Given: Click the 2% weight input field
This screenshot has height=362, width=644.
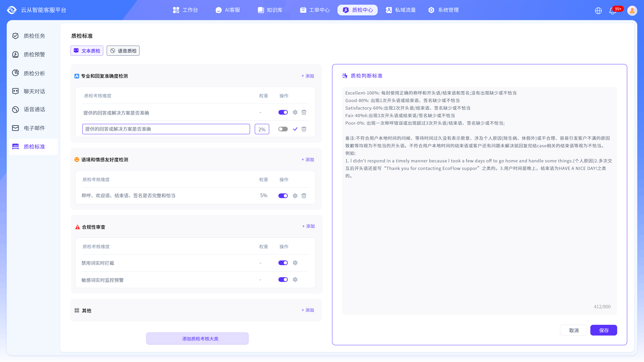Looking at the screenshot, I should point(262,129).
